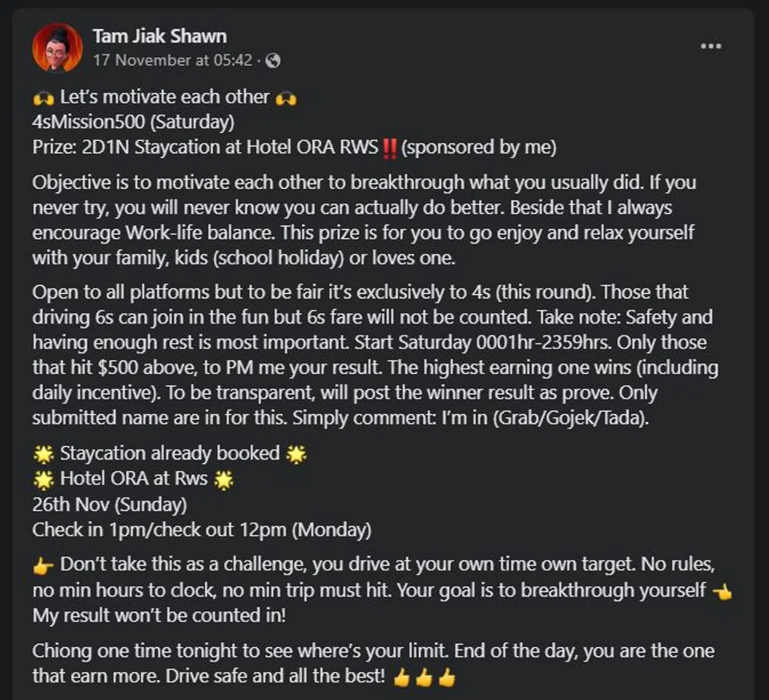The width and height of the screenshot is (769, 700).
Task: Click the "4sMission500 (Saturday)" text line
Action: click(133, 123)
